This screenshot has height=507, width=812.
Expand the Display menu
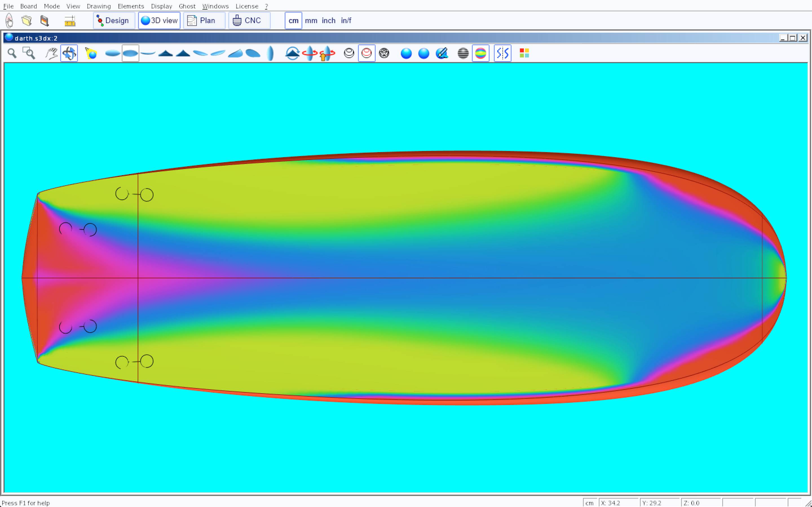tap(161, 6)
